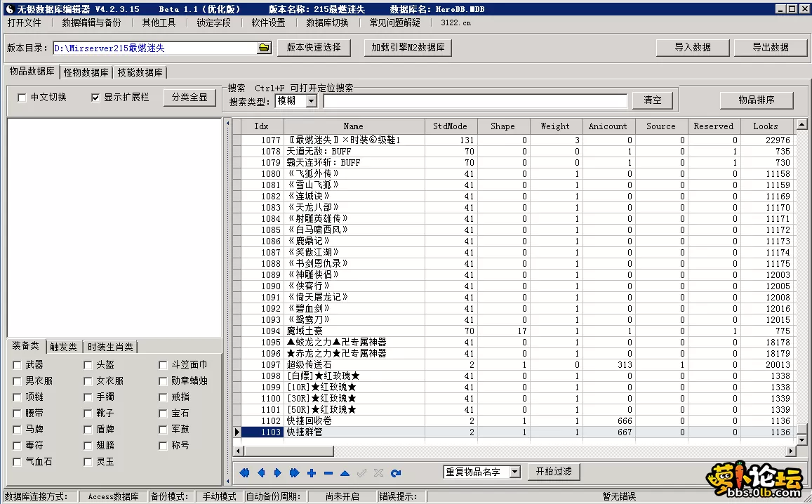Check the 武器 filter
The image size is (812, 504).
pos(17,365)
